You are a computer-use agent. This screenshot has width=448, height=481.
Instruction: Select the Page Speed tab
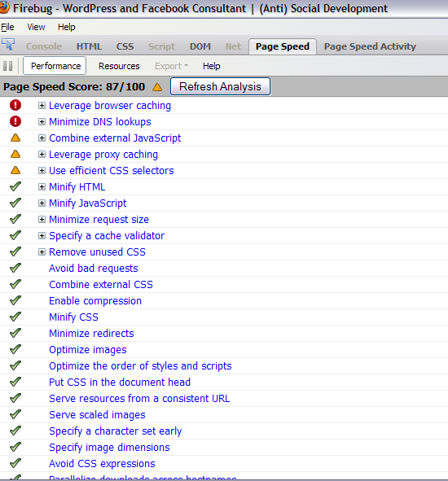(x=283, y=46)
